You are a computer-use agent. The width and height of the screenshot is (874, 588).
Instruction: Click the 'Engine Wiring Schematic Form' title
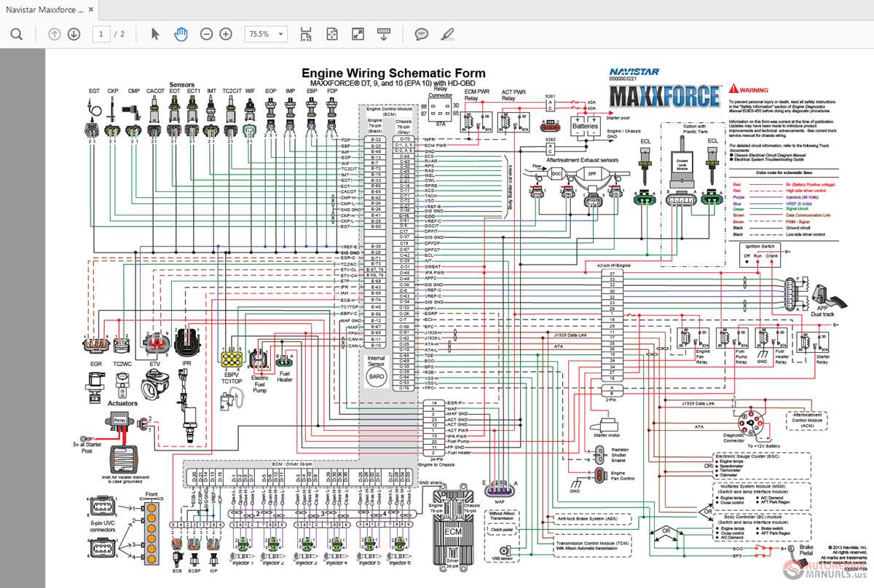click(x=393, y=73)
